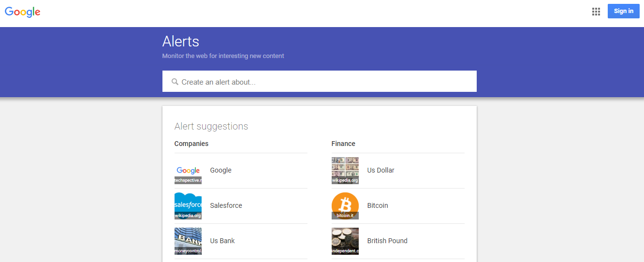Click the Alert suggestions heading
This screenshot has width=644, height=262.
(x=211, y=126)
